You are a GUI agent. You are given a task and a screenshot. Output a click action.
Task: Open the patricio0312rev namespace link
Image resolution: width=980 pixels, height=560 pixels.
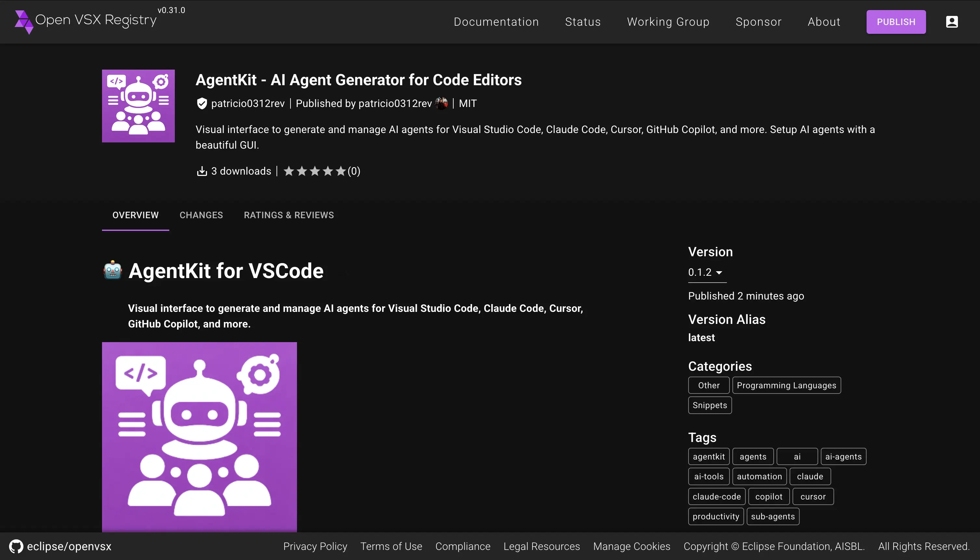click(248, 103)
